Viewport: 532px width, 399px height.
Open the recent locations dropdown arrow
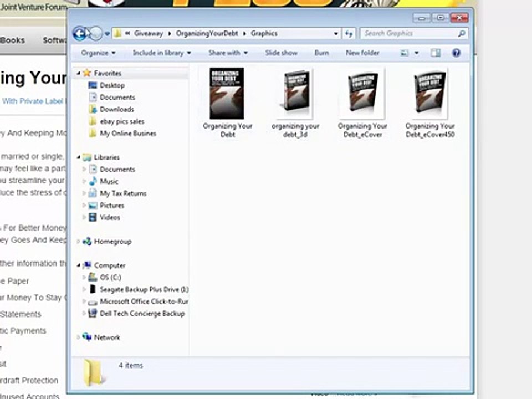(107, 34)
